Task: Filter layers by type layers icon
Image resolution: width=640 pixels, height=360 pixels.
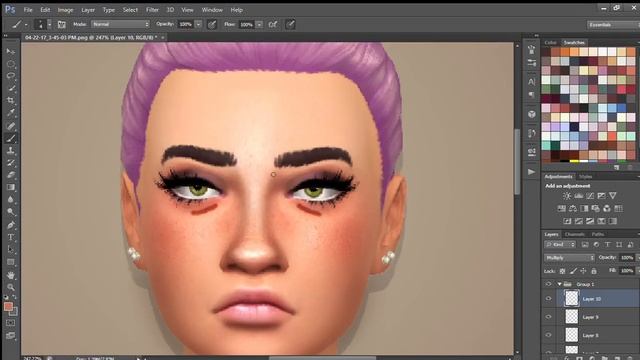Action: 607,244
